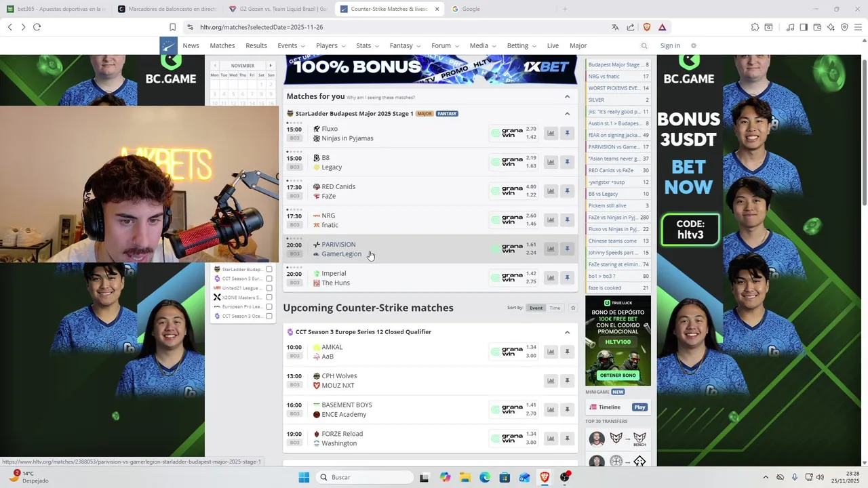Click the HLTV search magnifier icon
The image size is (868, 488).
pos(644,45)
